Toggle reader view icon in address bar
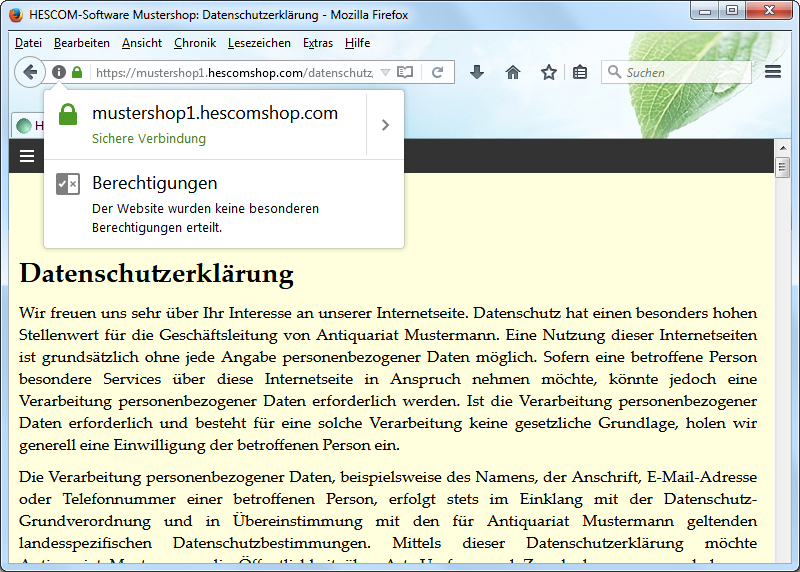Screen dimensions: 800x572 [405, 72]
